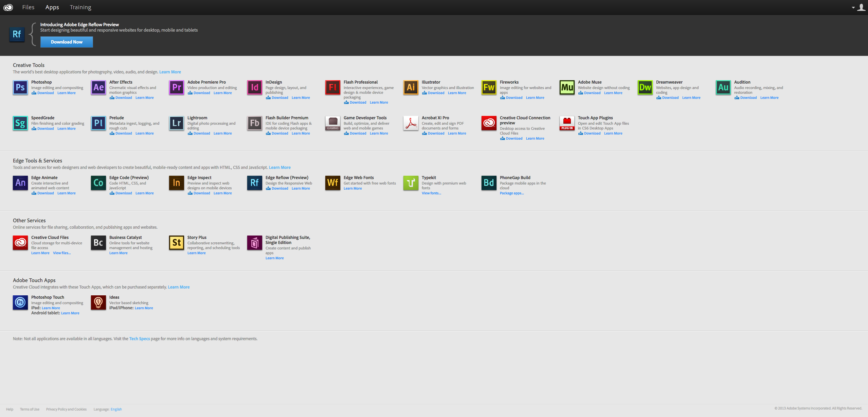
Task: Download Edge Animate
Action: tap(43, 193)
